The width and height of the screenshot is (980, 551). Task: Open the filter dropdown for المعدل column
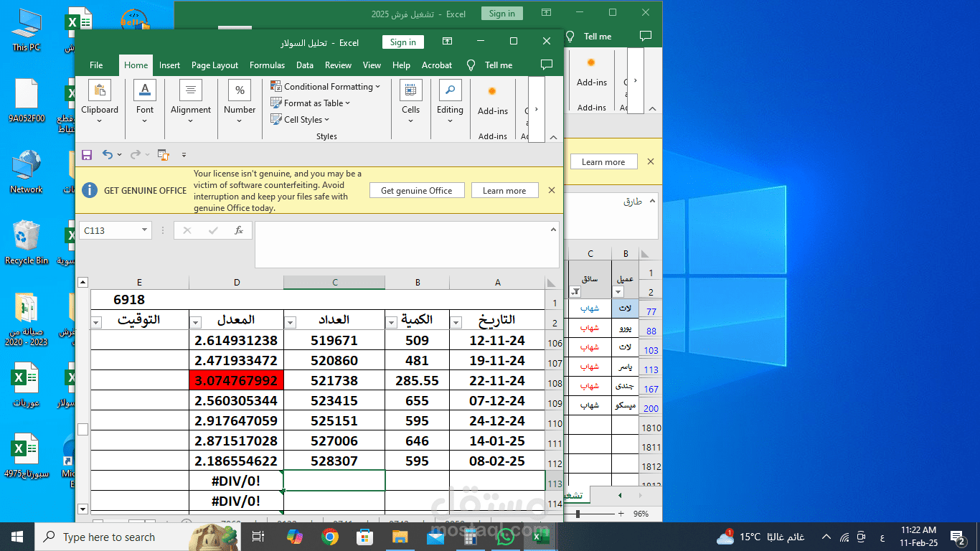197,322
